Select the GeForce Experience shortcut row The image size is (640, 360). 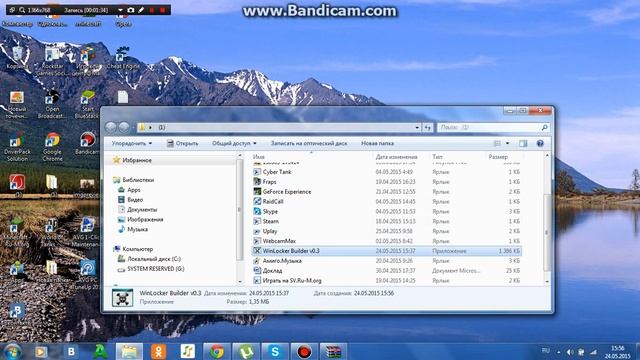pyautogui.click(x=386, y=191)
